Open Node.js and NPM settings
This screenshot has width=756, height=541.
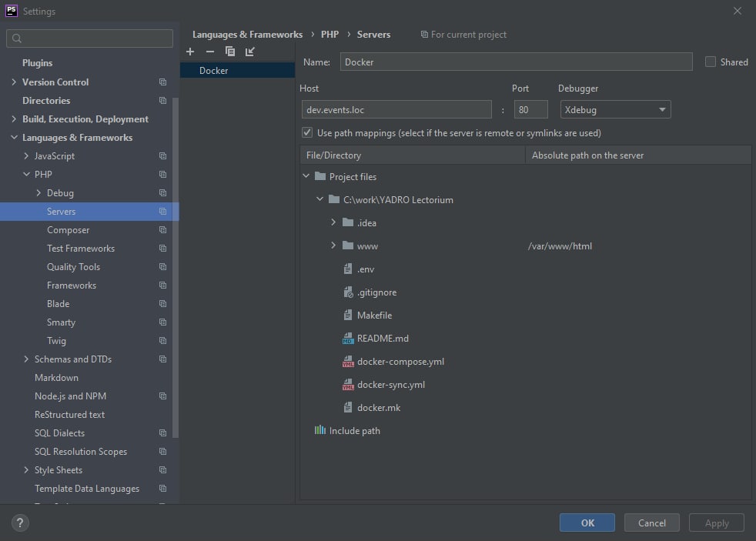70,396
